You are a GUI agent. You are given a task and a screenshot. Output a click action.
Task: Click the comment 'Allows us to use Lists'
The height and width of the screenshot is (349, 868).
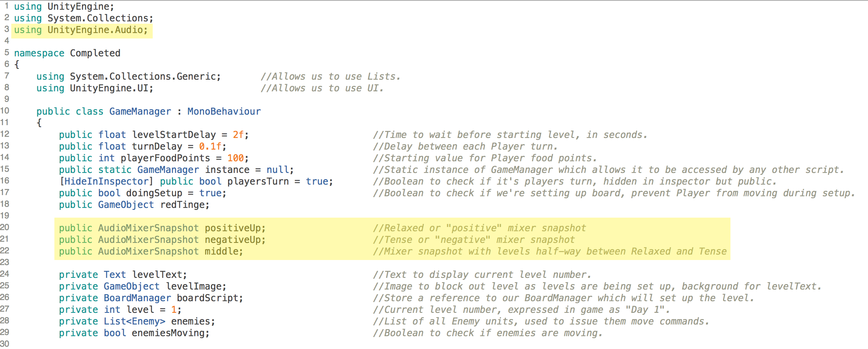(330, 77)
